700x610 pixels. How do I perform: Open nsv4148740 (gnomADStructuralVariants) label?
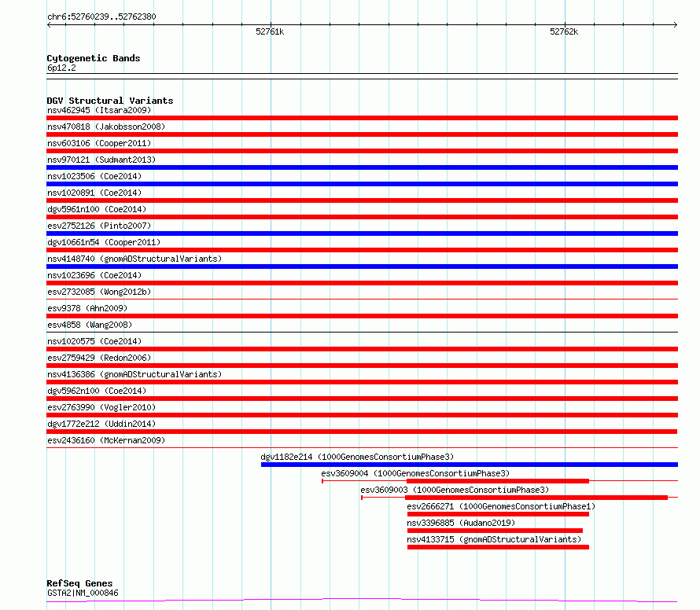point(134,259)
